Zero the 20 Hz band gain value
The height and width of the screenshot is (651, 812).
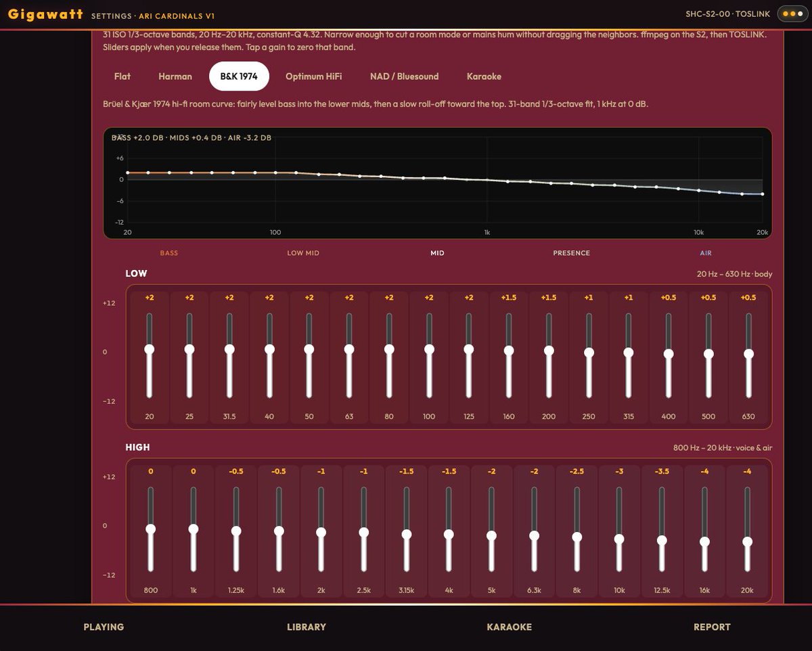pyautogui.click(x=150, y=298)
